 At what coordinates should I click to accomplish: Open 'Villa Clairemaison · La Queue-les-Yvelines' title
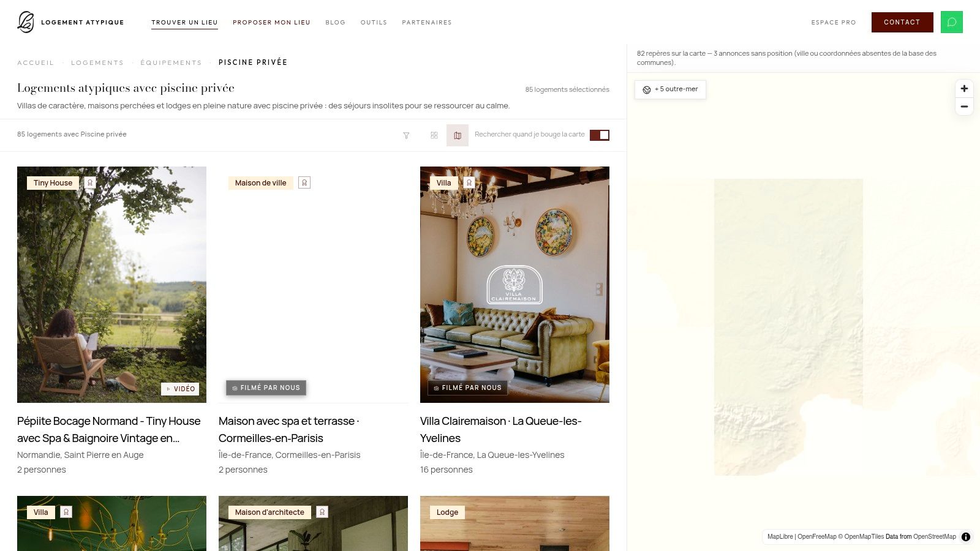coord(500,430)
